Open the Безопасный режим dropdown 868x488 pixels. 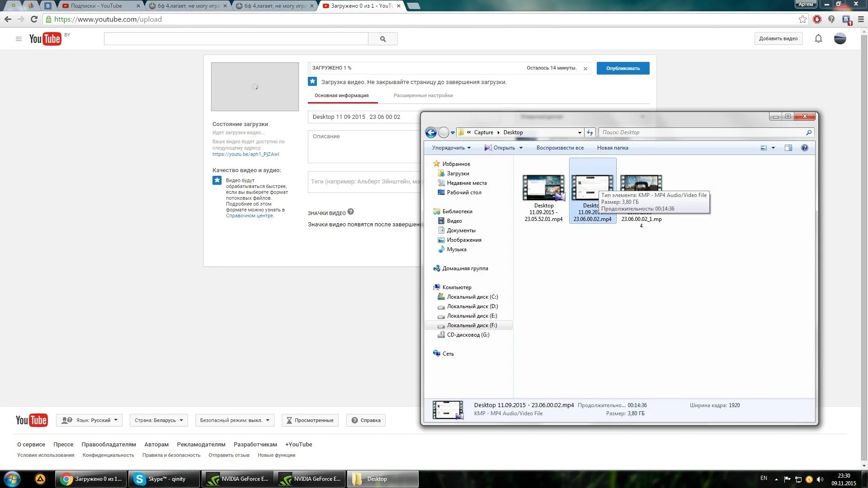click(x=234, y=420)
